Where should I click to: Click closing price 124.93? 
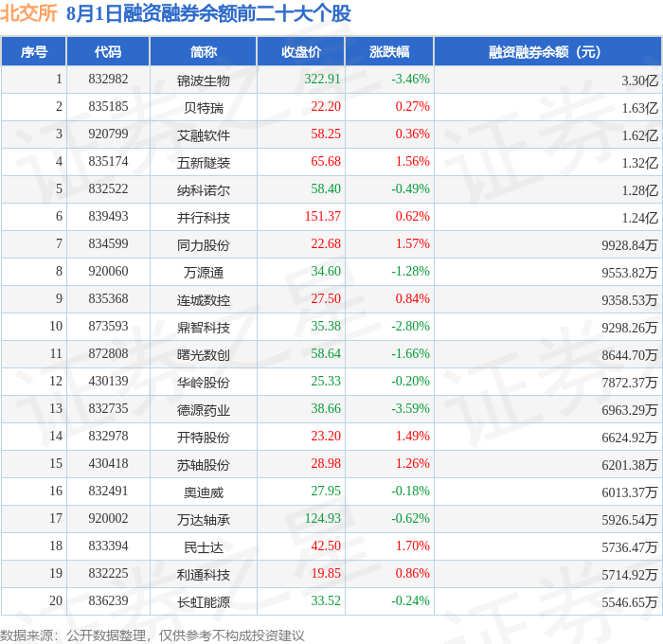pyautogui.click(x=323, y=519)
